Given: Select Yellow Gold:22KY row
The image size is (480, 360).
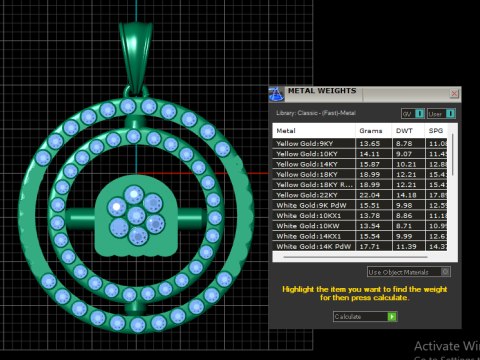Looking at the screenshot, I should pos(360,195).
